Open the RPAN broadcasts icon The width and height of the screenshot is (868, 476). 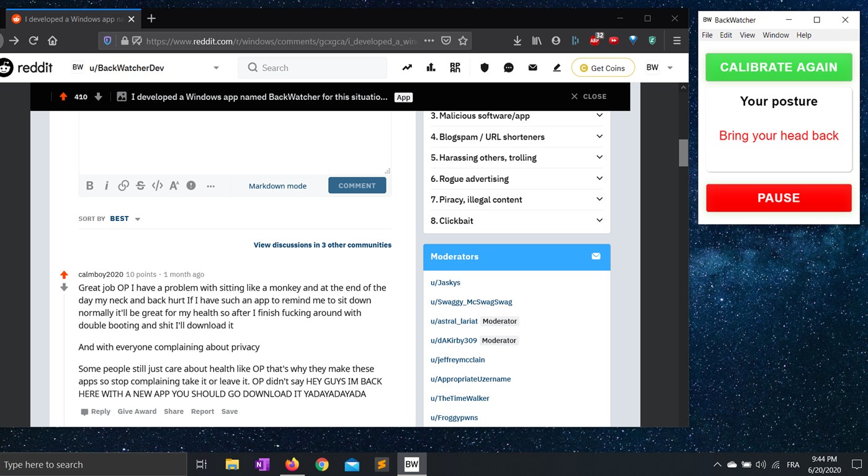point(455,67)
